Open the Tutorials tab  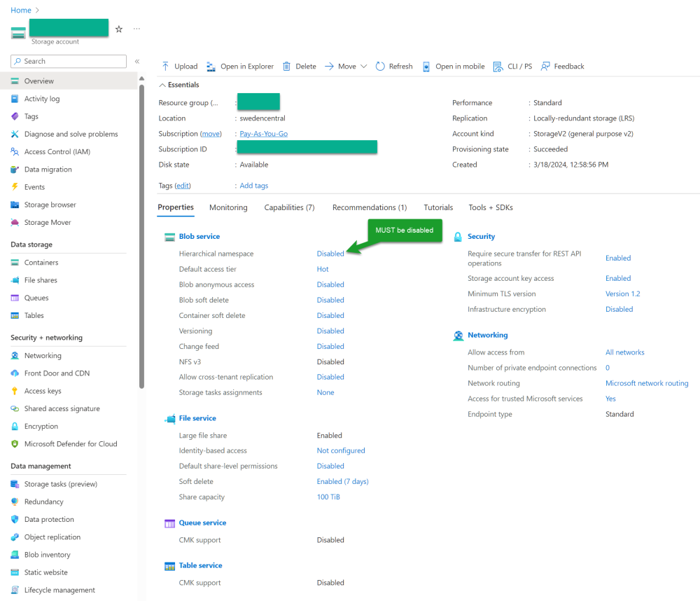pos(438,207)
